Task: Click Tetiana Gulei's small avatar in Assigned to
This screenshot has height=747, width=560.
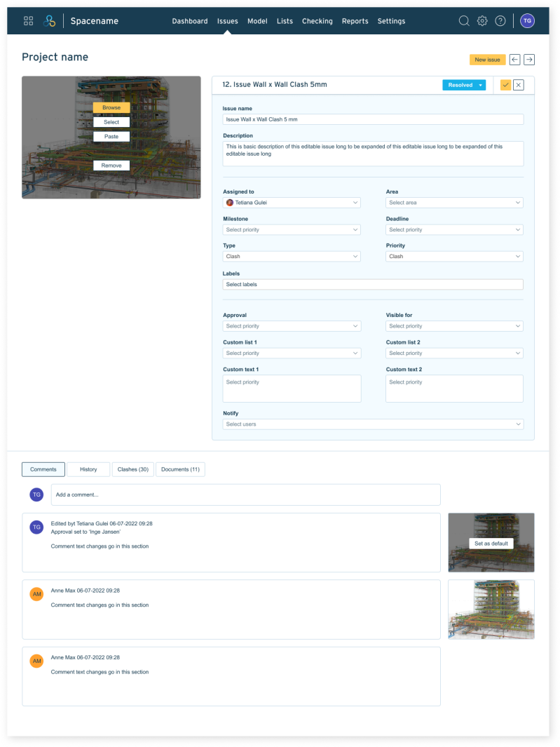Action: [x=229, y=203]
